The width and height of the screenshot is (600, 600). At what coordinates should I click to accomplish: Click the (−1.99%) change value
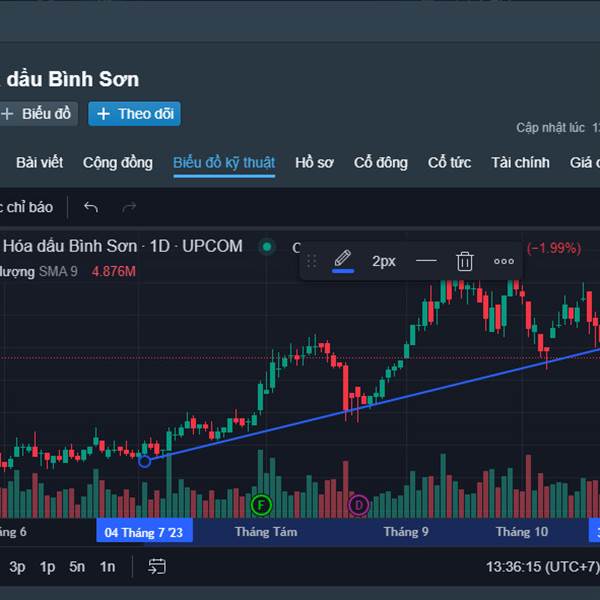tap(554, 248)
